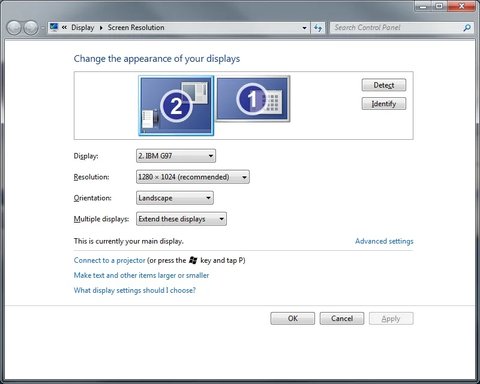Click the Forward navigation arrow button
The height and width of the screenshot is (384, 480).
(x=31, y=28)
